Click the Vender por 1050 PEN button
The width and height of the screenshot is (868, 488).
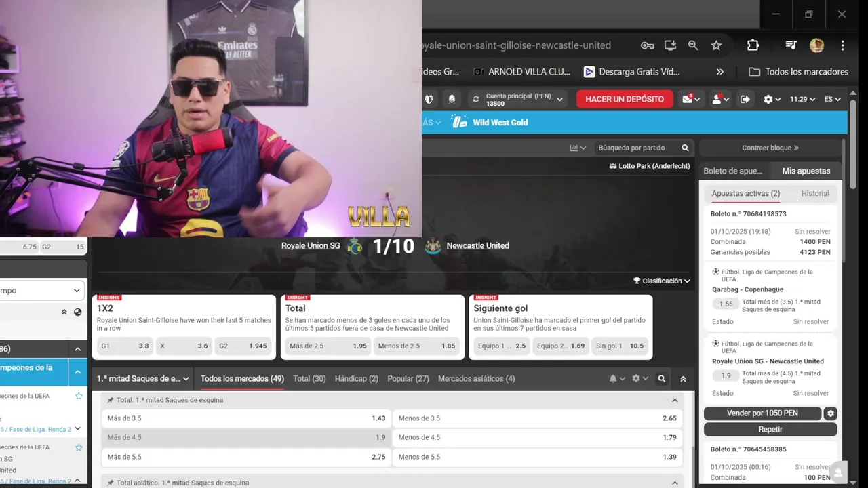pos(762,413)
